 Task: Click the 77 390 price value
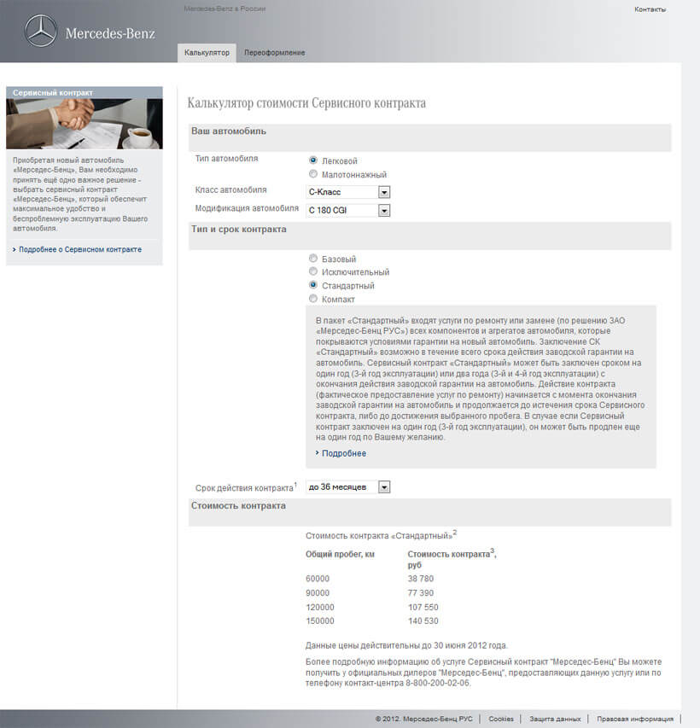[x=420, y=593]
